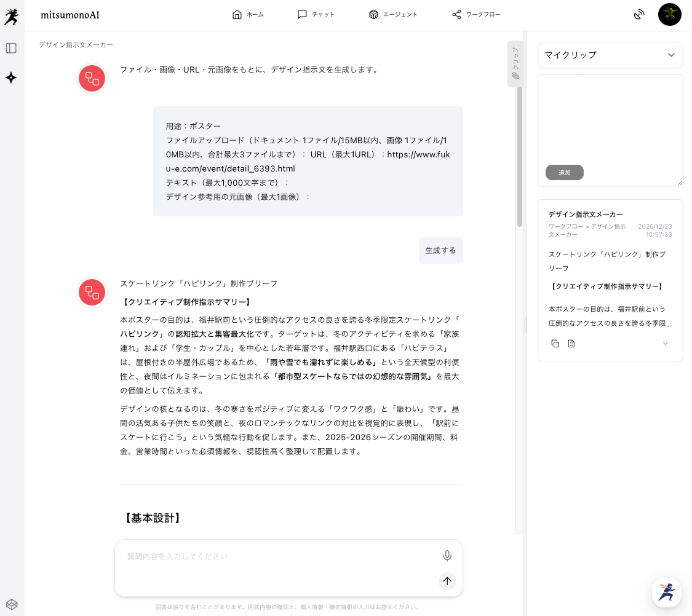Open the チャット menu item
Image resolution: width=692 pixels, height=616 pixels.
316,15
